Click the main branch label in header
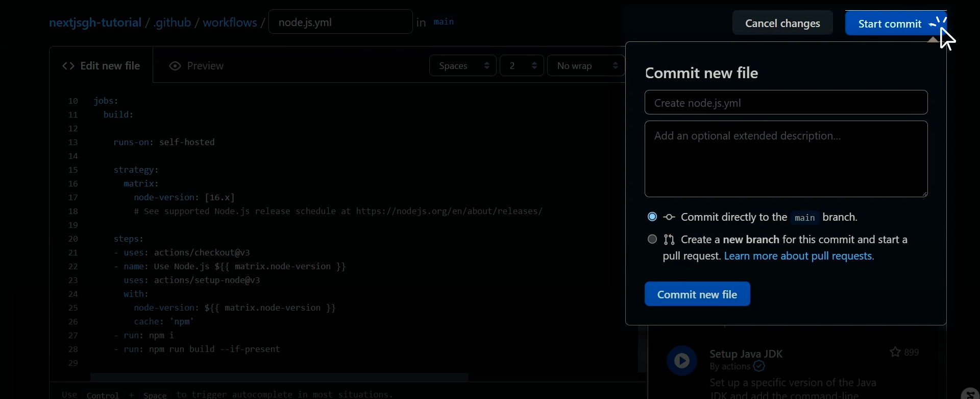The height and width of the screenshot is (399, 980). coord(444,22)
